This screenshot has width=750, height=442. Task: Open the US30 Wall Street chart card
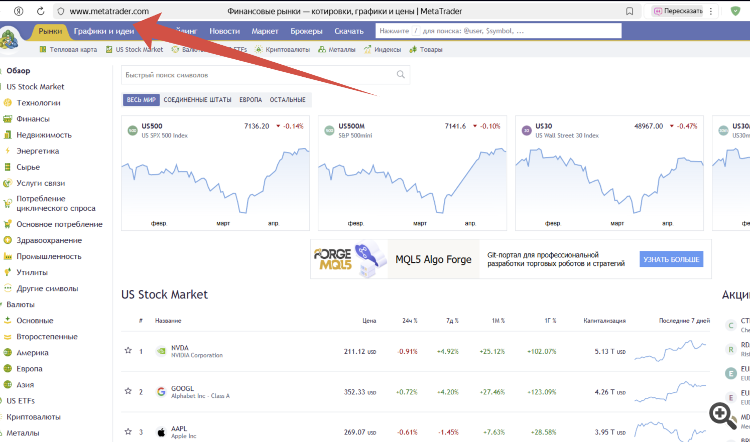click(x=609, y=173)
